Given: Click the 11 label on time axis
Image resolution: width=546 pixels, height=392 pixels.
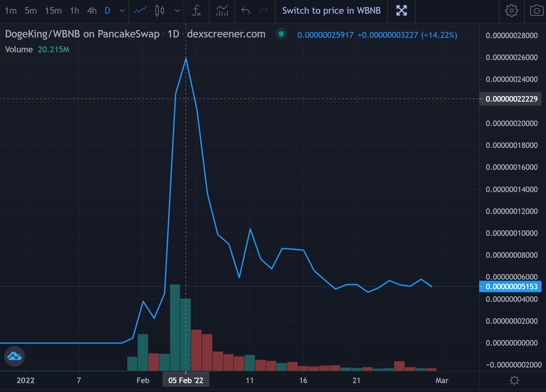Looking at the screenshot, I should click(x=250, y=381).
